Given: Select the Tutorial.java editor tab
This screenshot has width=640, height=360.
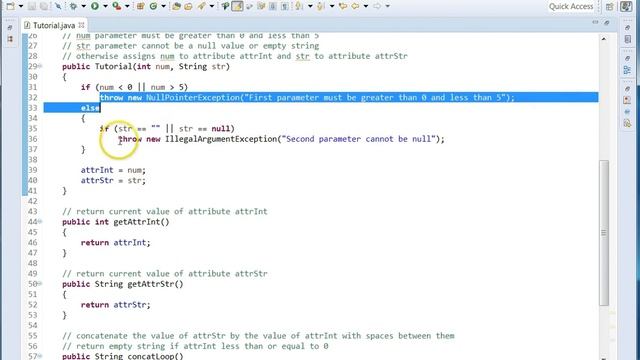Looking at the screenshot, I should [54, 25].
